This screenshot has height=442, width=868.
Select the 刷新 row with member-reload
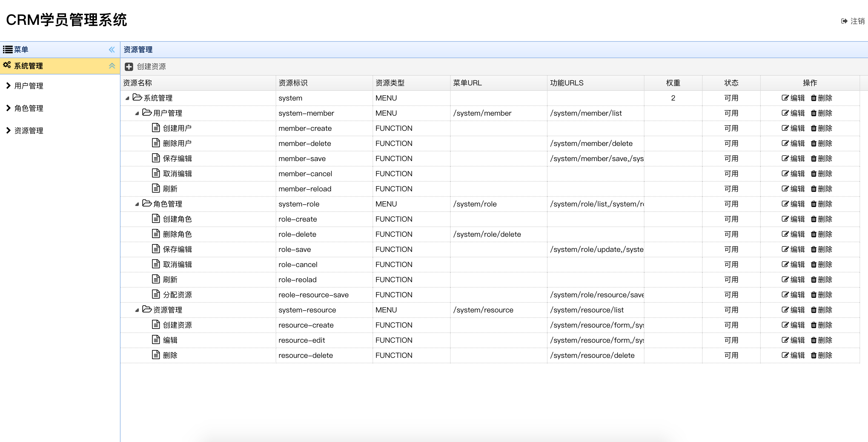(490, 189)
